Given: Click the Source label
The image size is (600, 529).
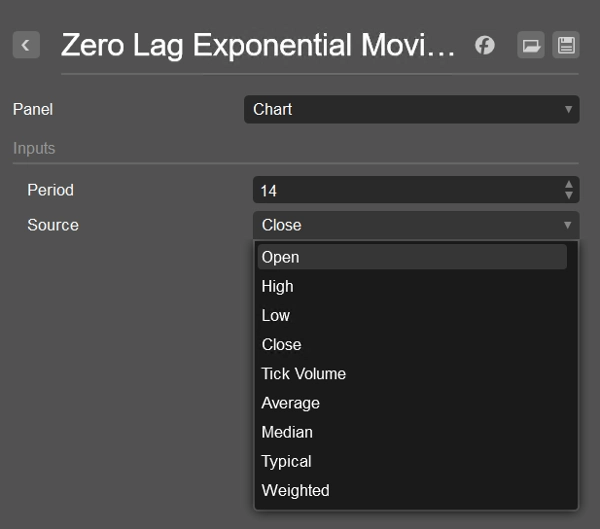Looking at the screenshot, I should [x=53, y=225].
